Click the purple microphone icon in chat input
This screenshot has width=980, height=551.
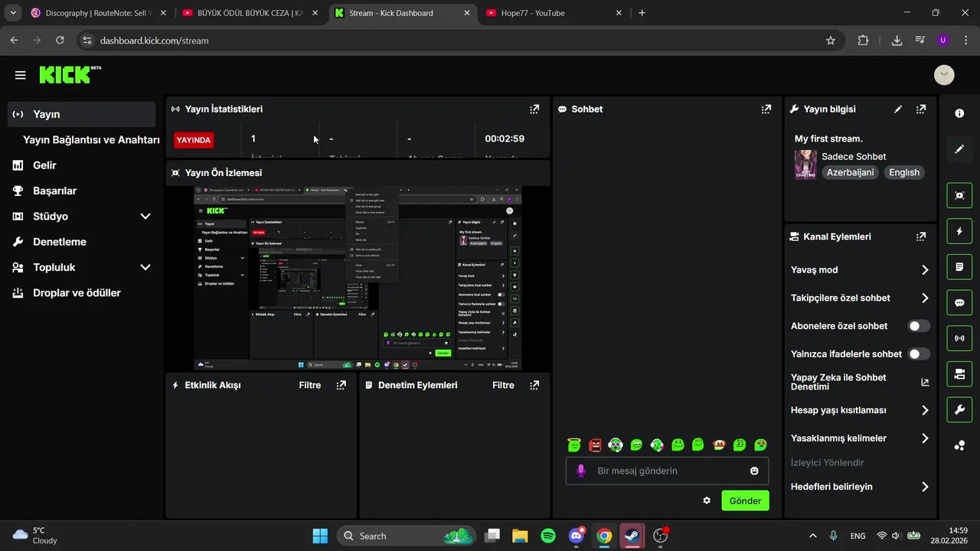pyautogui.click(x=581, y=471)
